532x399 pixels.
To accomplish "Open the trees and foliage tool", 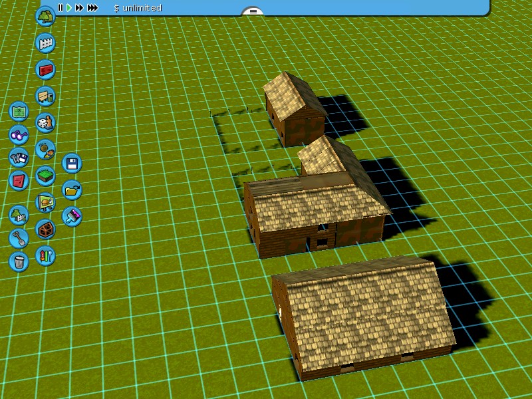I will click(x=45, y=16).
